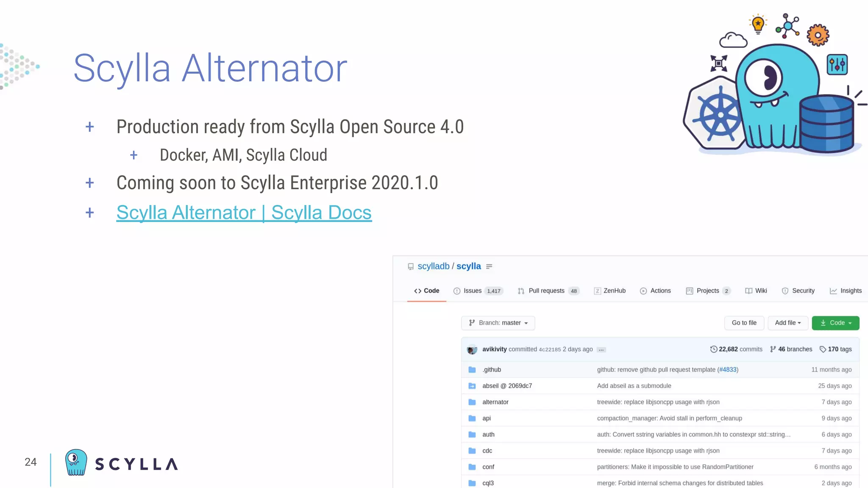Click the Insights graph icon

coord(833,291)
